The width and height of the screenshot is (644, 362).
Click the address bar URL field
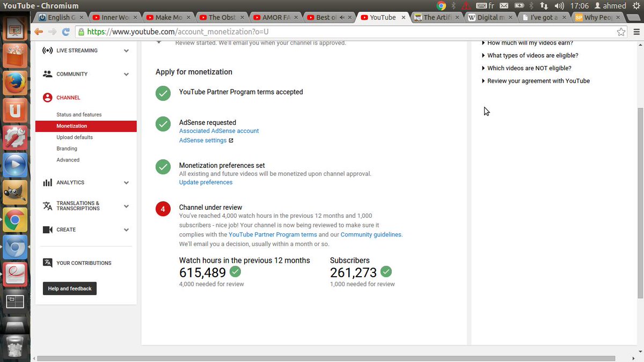(350, 32)
